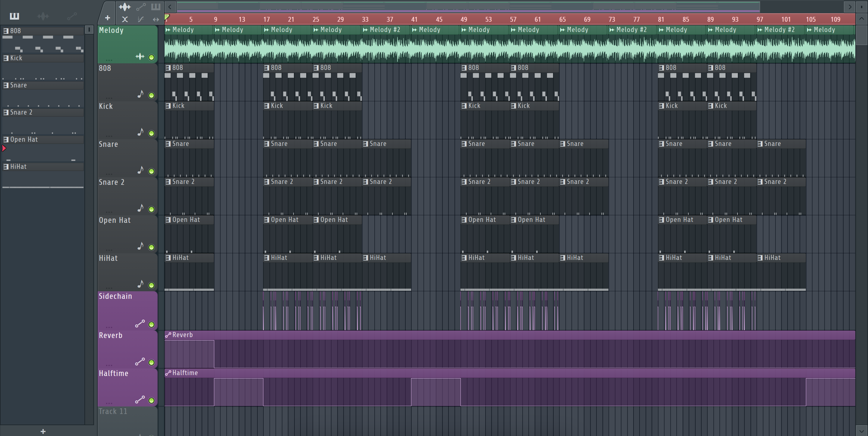Open clip menu of Melody #2 at bar 33
Viewport: 868px width, 436px height.
tap(365, 30)
